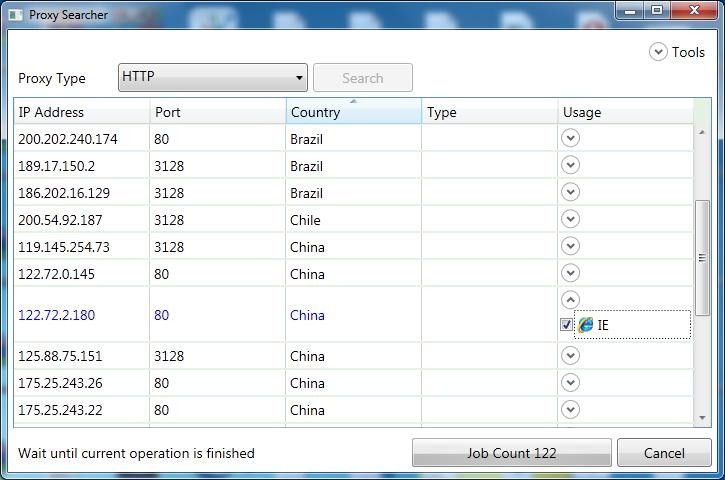The height and width of the screenshot is (480, 725).
Task: Click the status text 'Wait until current operation is finished'
Action: click(136, 453)
